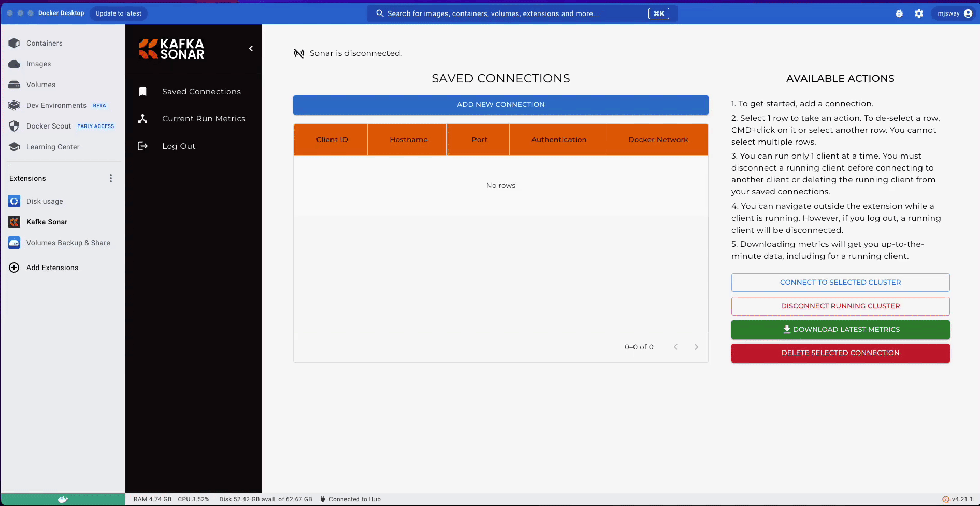Click the EARLY ACCESS badge
The image size is (980, 506).
(x=95, y=126)
